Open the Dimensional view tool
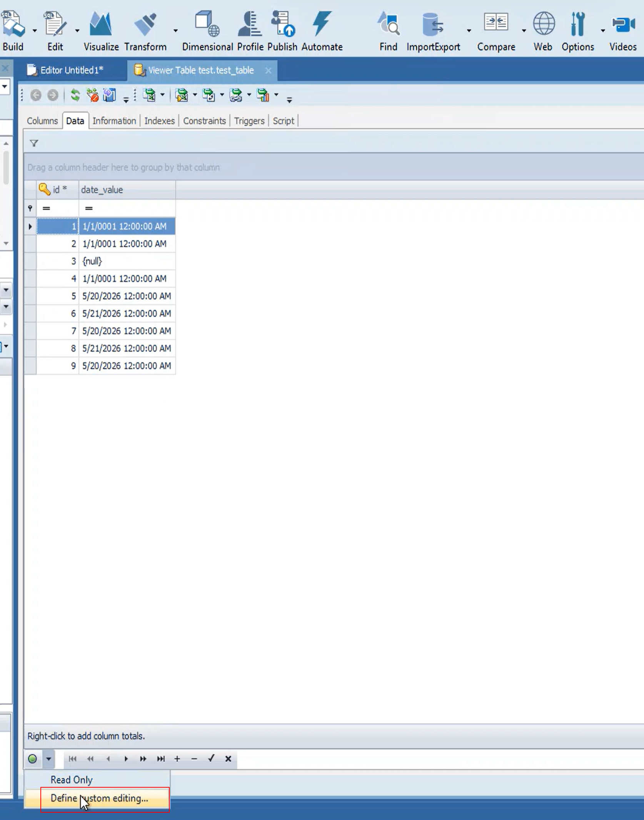Image resolution: width=644 pixels, height=820 pixels. coord(207,31)
